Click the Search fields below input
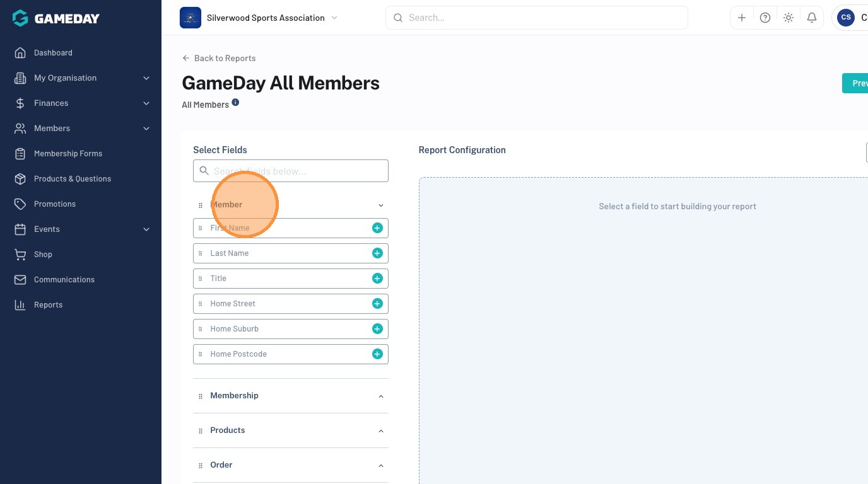Image resolution: width=868 pixels, height=484 pixels. pyautogui.click(x=291, y=171)
